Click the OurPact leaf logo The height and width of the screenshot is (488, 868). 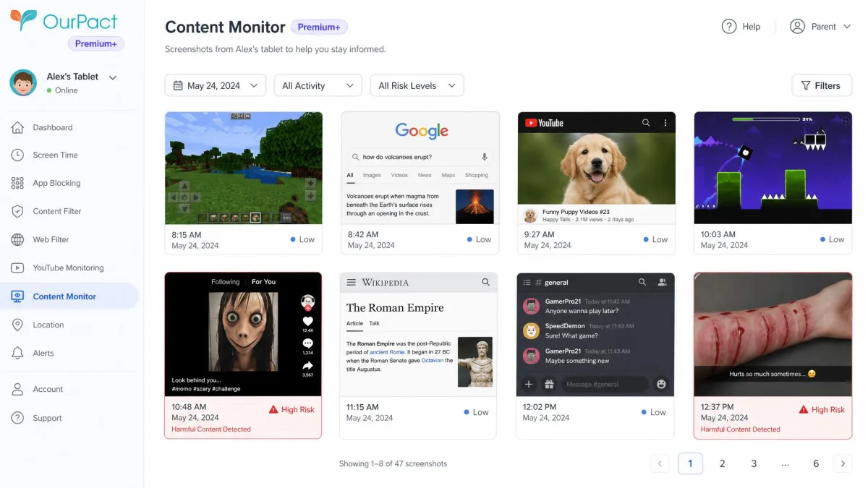click(x=23, y=20)
